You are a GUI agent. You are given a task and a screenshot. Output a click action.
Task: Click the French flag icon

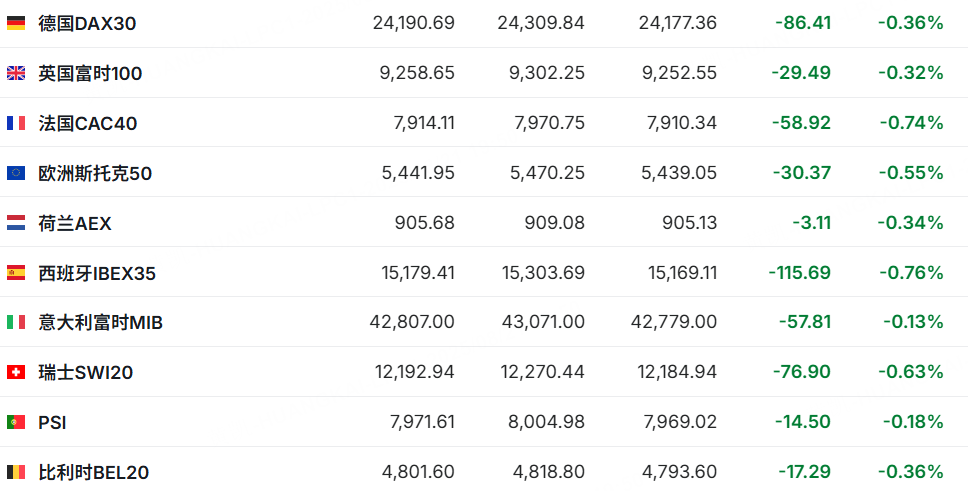(16, 124)
